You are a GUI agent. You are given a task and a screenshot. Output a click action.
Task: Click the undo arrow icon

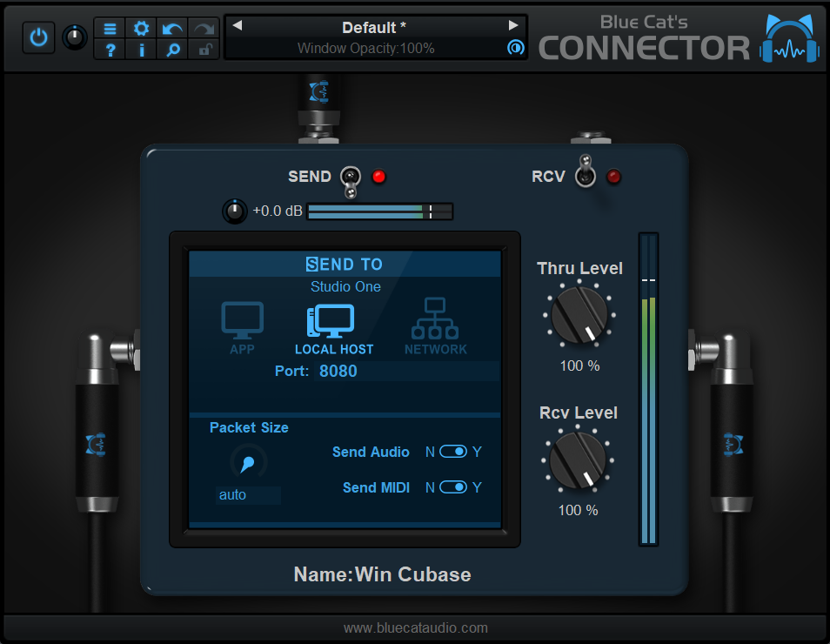[172, 29]
